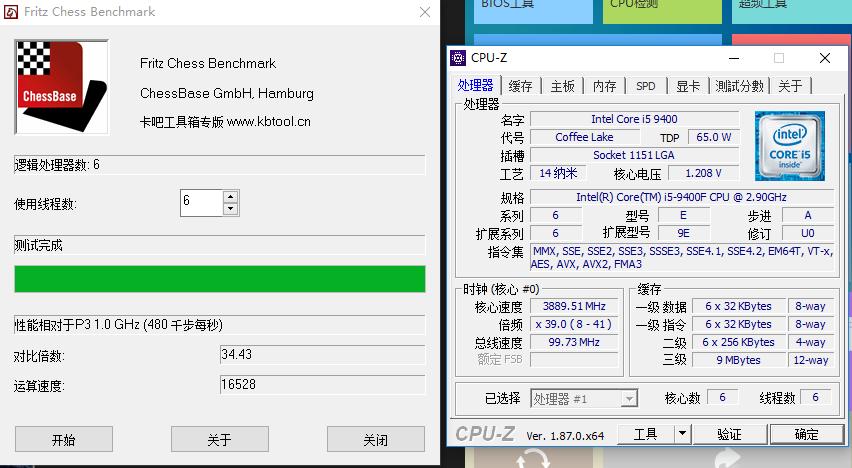Click the 逻辑处理器数: 6 field
This screenshot has height=468, width=852.
[220, 165]
